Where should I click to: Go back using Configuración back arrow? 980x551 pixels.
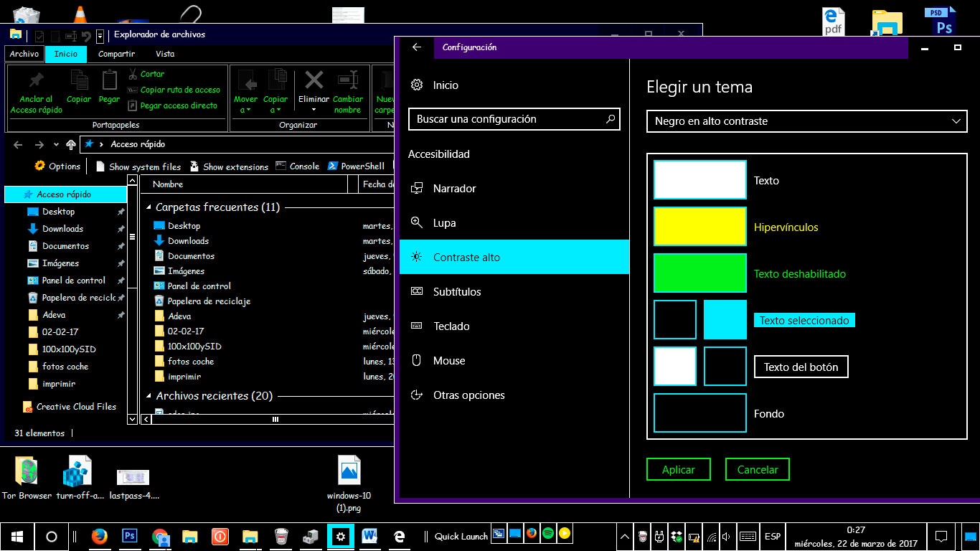[417, 47]
